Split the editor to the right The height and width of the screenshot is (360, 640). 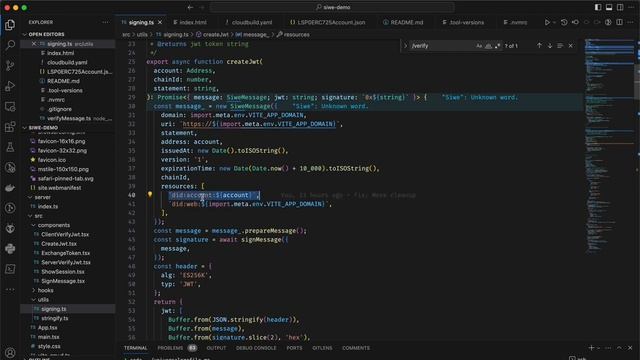coord(619,22)
